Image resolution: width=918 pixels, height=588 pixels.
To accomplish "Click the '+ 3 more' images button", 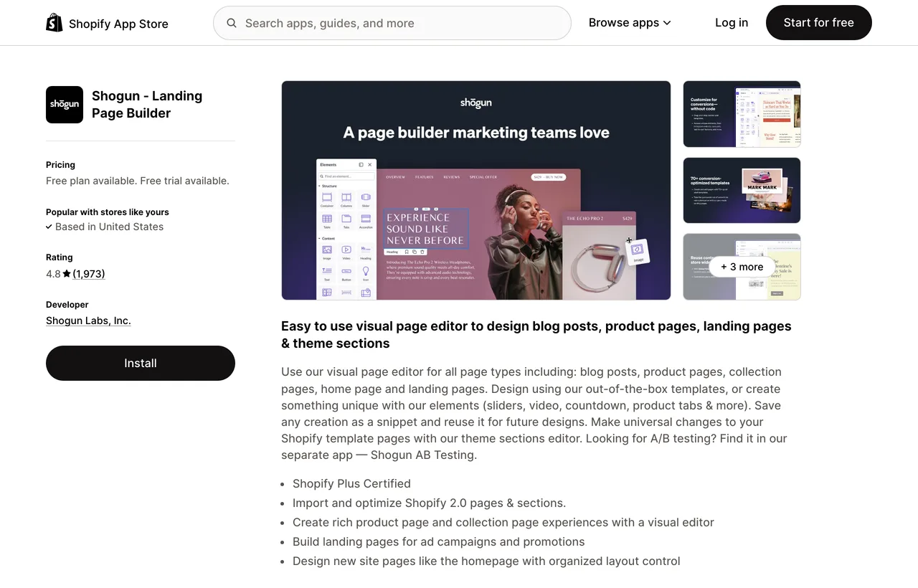I will tap(742, 267).
